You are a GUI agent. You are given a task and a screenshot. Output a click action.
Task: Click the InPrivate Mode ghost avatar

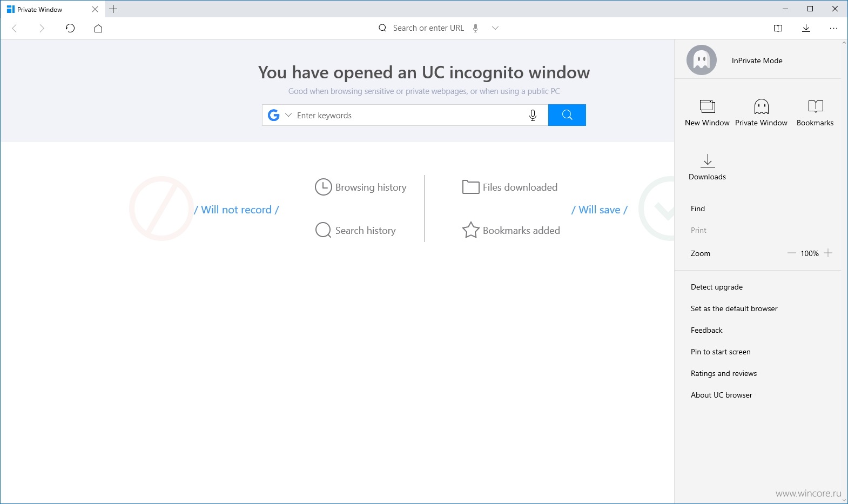pos(702,60)
